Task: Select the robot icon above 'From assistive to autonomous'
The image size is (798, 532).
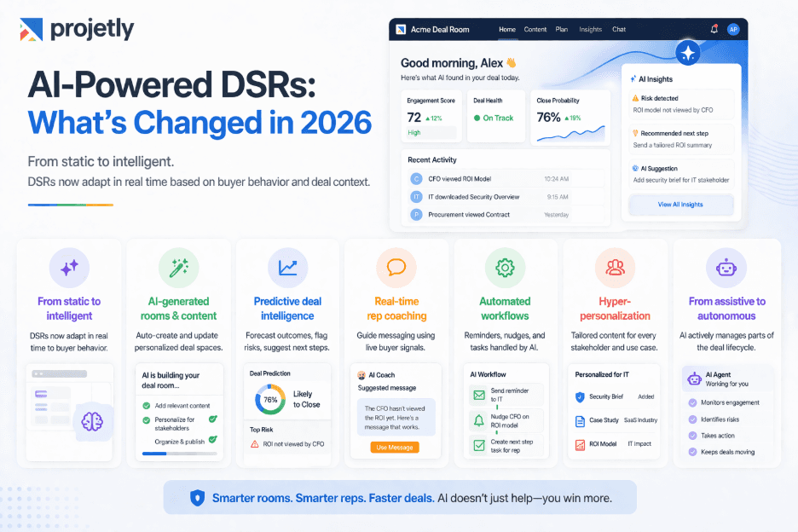Action: [725, 268]
